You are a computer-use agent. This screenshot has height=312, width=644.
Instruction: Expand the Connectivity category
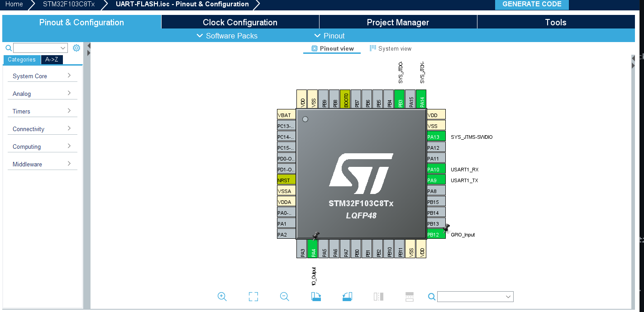tap(42, 129)
